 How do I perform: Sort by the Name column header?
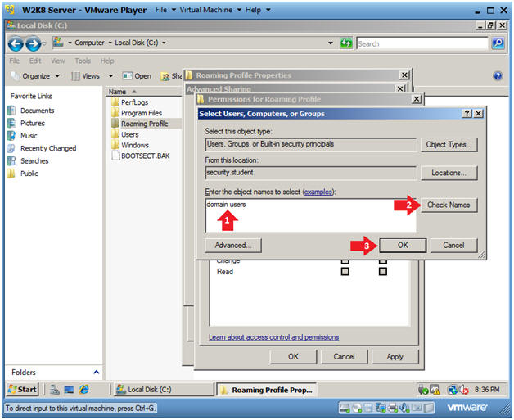[143, 92]
